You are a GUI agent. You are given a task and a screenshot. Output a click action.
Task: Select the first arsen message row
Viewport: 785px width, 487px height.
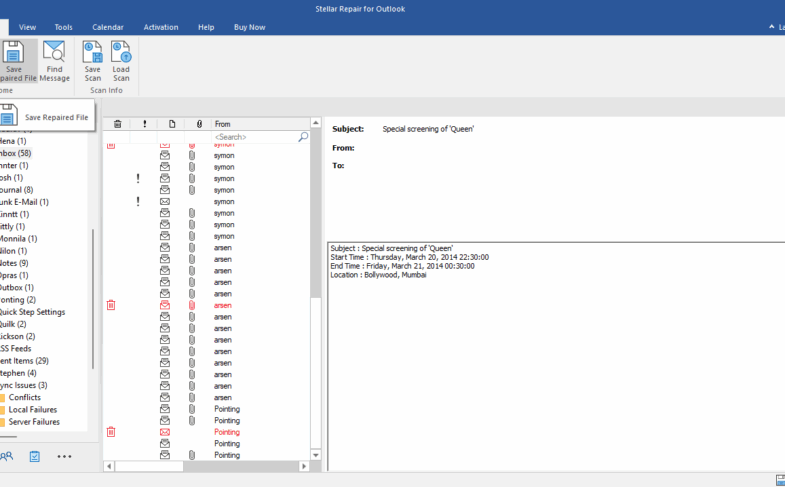(x=206, y=248)
